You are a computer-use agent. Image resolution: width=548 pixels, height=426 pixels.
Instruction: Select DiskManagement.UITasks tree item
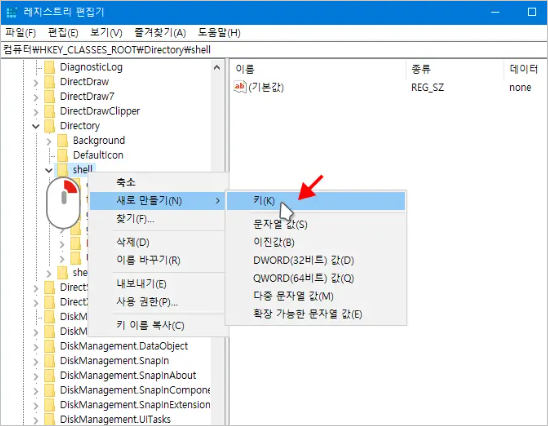(115, 419)
